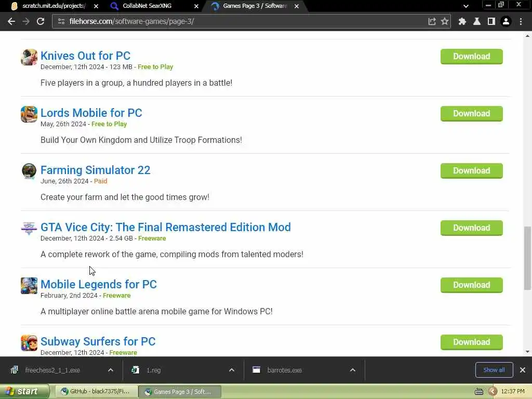
Task: Open the Lords Mobile for PC title link
Action: pos(91,113)
